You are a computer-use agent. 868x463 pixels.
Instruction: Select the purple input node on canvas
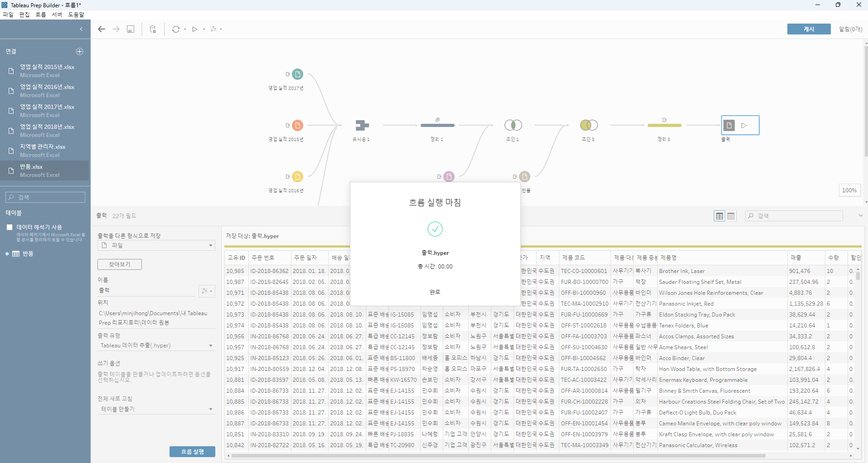point(449,176)
